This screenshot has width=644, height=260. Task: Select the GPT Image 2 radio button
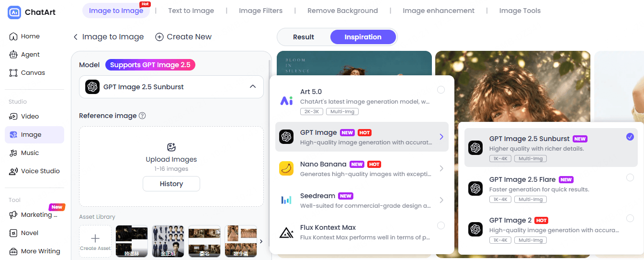(630, 218)
